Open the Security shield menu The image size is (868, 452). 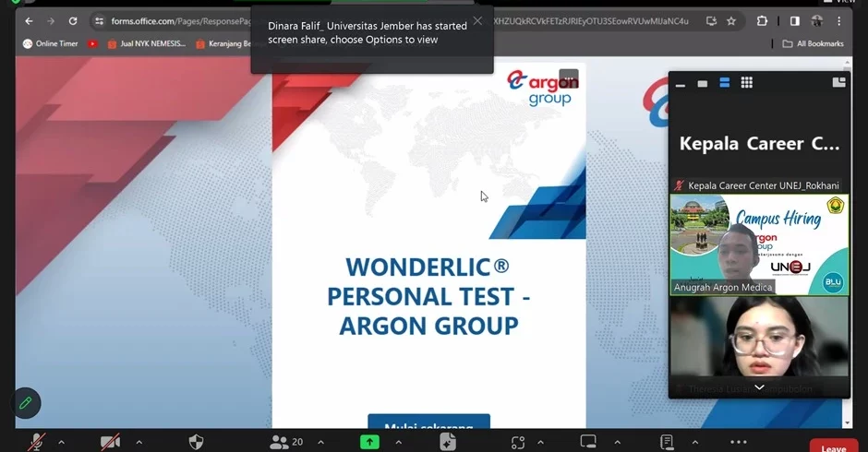point(196,442)
